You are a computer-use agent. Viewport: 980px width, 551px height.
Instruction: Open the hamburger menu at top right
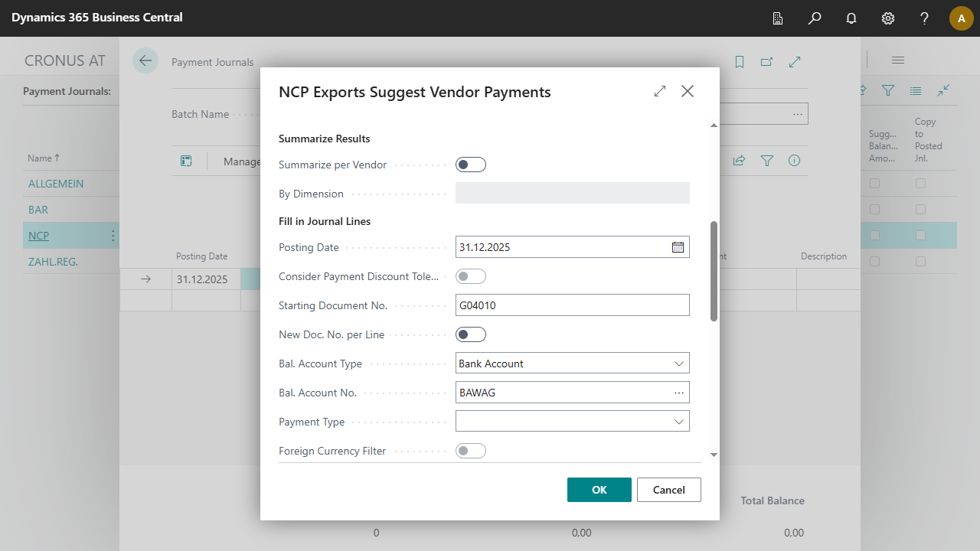[898, 60]
